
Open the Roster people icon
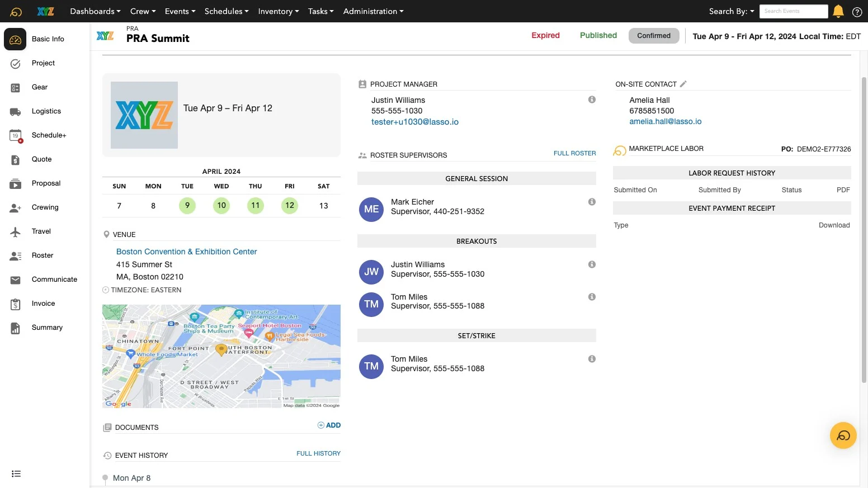tap(16, 256)
